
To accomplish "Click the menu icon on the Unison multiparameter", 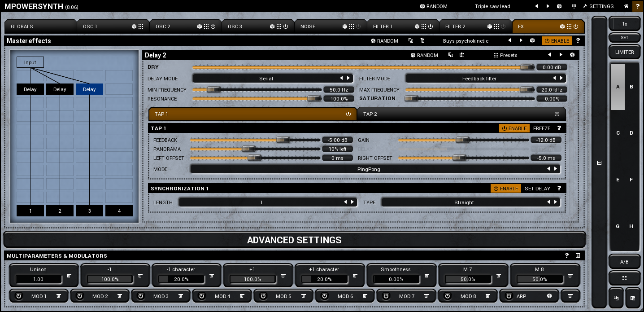I will [69, 276].
